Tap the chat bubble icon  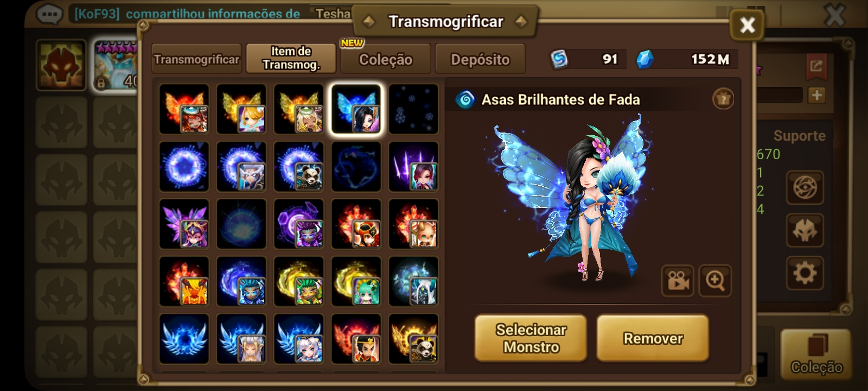(x=49, y=13)
